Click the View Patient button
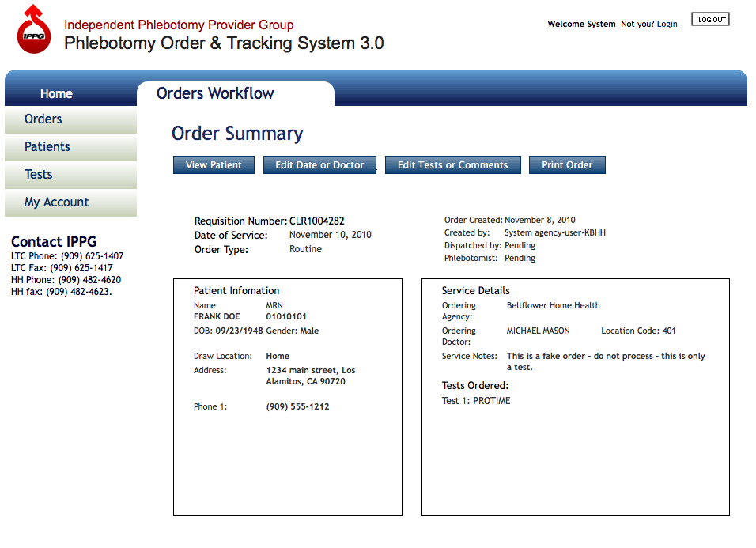Screen dimensions: 756x548 [214, 165]
